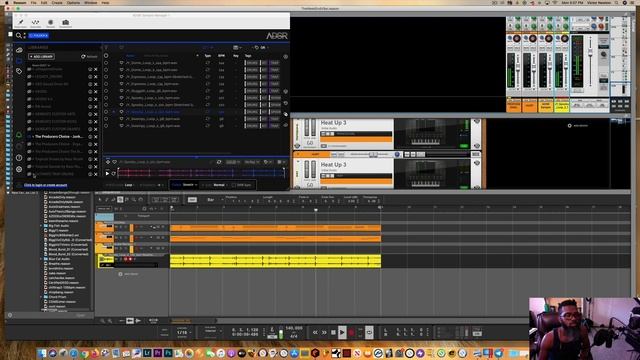Select the header circle above the sample list
Viewport: 640px width, 360px height.
coord(106,56)
